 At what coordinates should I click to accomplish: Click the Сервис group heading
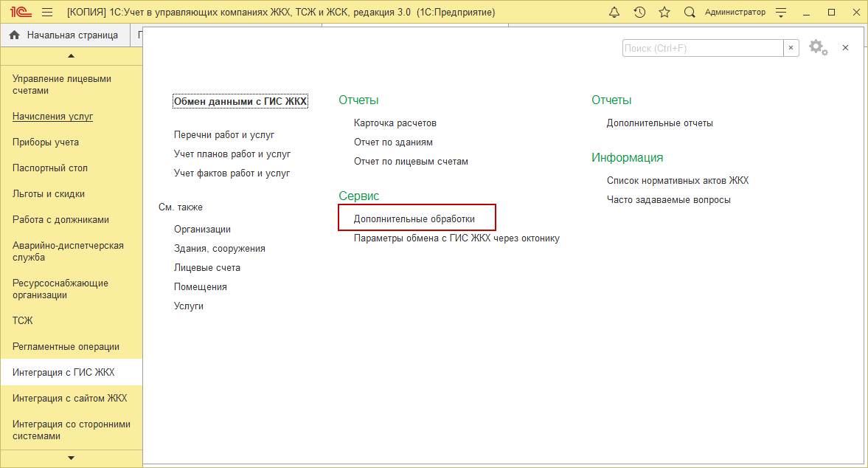[358, 196]
